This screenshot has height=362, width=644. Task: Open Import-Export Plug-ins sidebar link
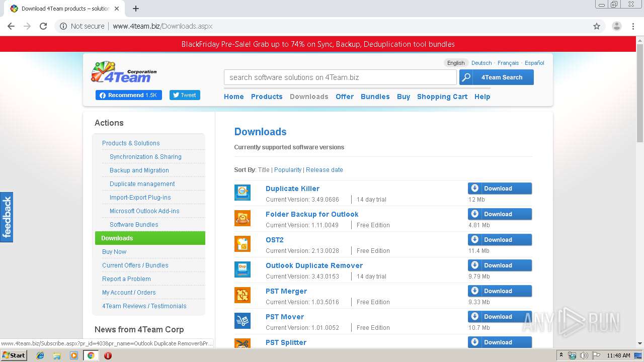pyautogui.click(x=140, y=198)
